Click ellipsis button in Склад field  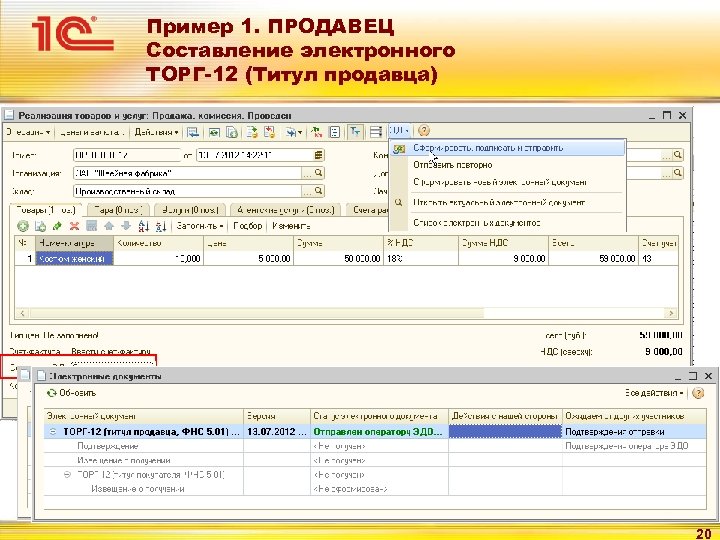(x=307, y=191)
